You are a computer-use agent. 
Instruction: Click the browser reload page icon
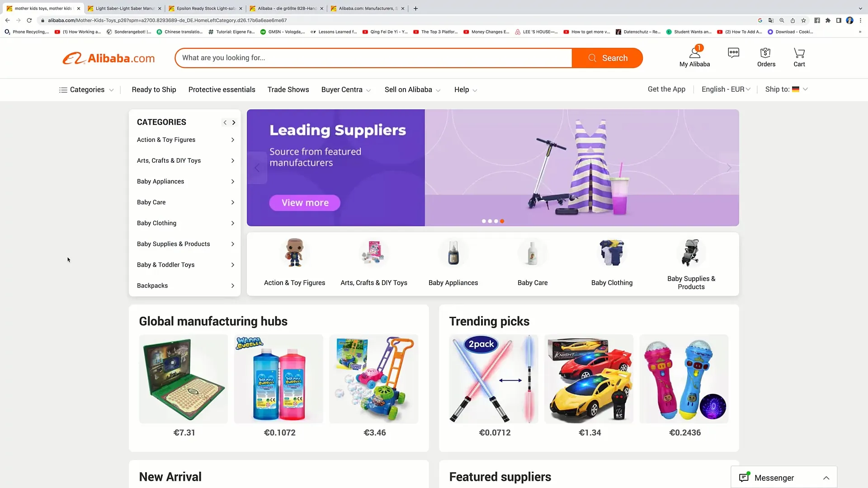[x=29, y=20]
